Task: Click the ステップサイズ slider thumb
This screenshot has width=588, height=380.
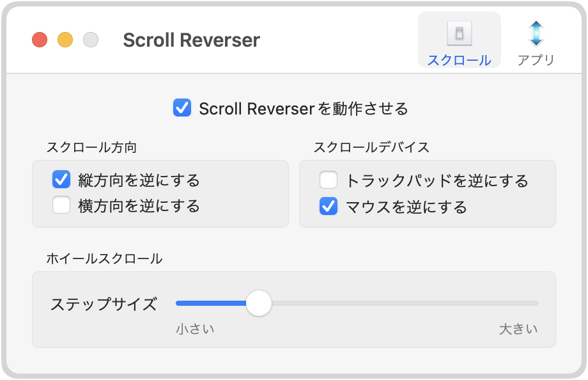Action: 259,303
